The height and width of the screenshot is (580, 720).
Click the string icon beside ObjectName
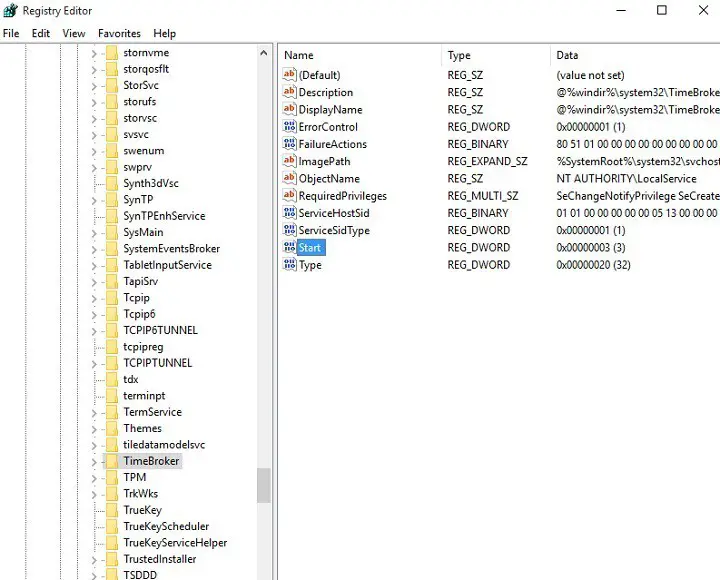[289, 178]
